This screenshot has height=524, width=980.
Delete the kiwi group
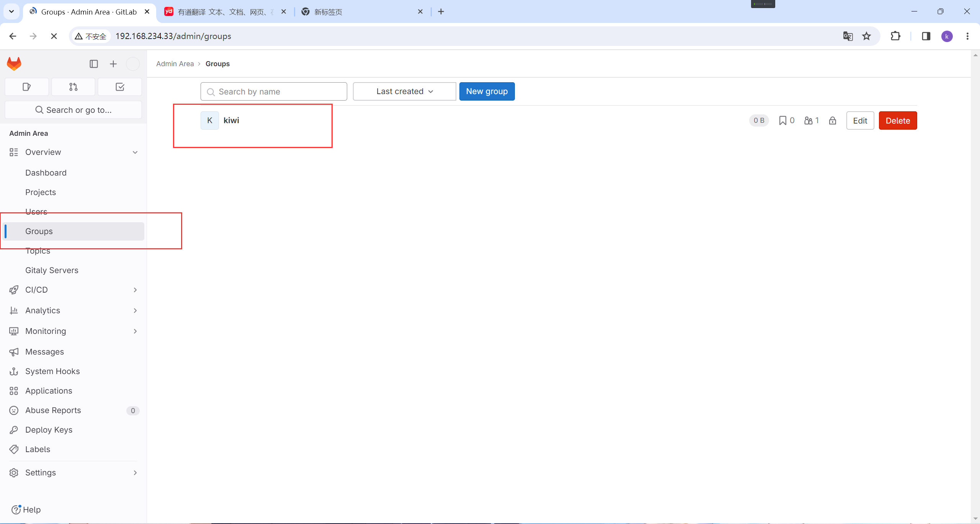click(x=897, y=121)
